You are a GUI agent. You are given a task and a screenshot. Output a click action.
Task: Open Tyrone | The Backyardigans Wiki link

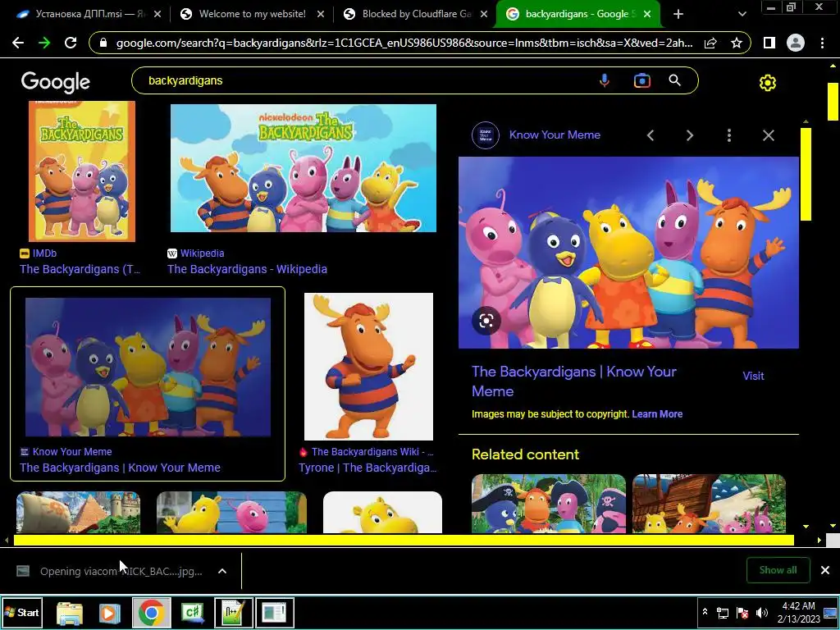tap(367, 468)
